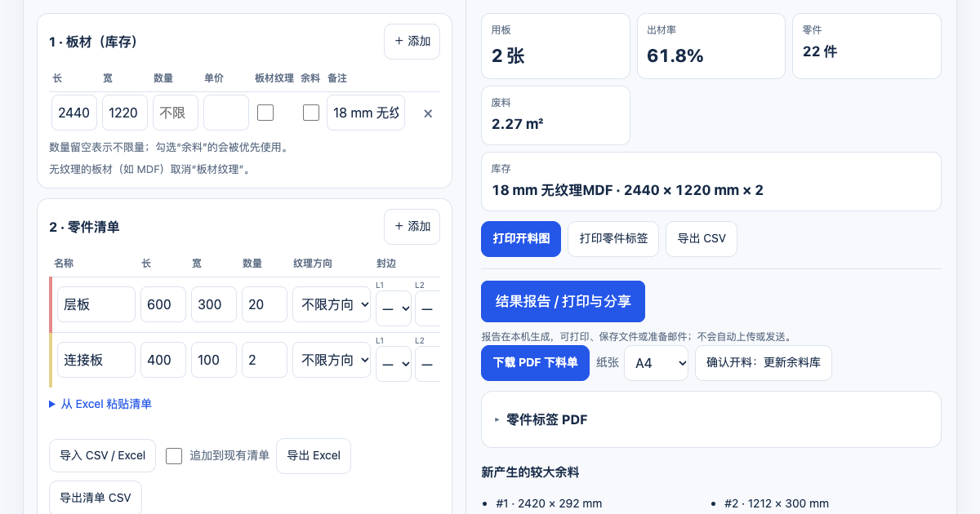Open L2 封边 dropdown for 层板
The width and height of the screenshot is (980, 514).
click(427, 308)
